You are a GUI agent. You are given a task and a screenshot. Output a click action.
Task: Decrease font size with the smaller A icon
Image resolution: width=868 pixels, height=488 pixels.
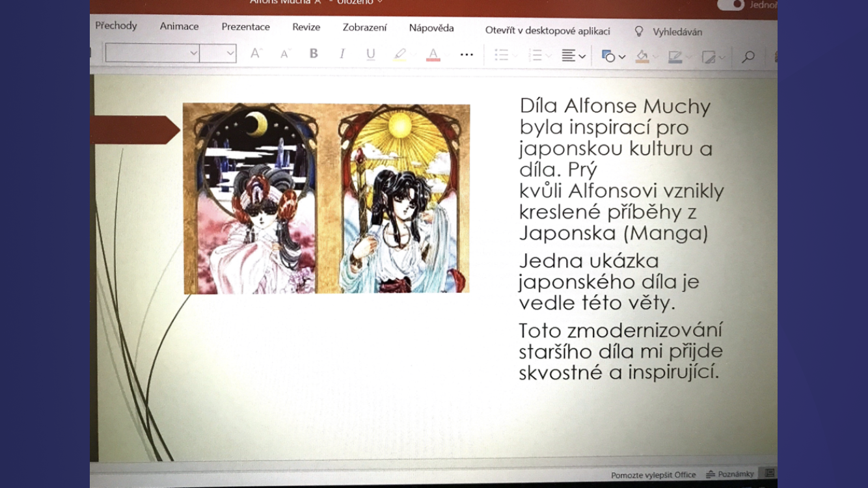click(284, 54)
